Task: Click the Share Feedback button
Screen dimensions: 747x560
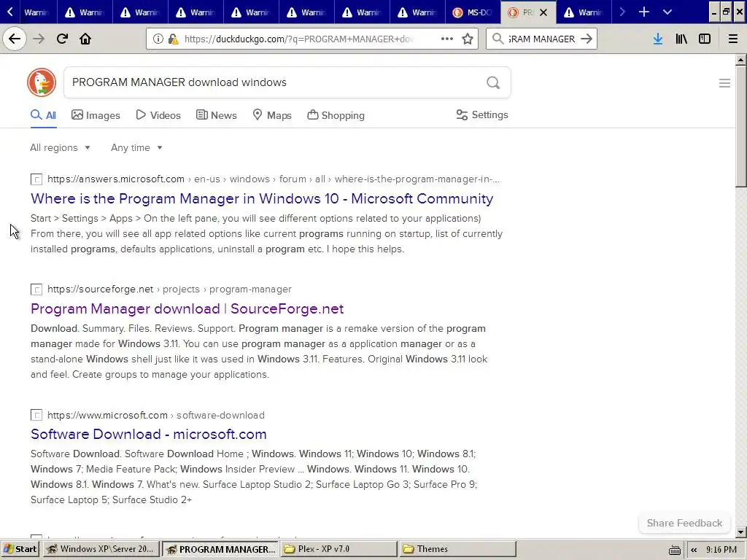Action: point(684,523)
